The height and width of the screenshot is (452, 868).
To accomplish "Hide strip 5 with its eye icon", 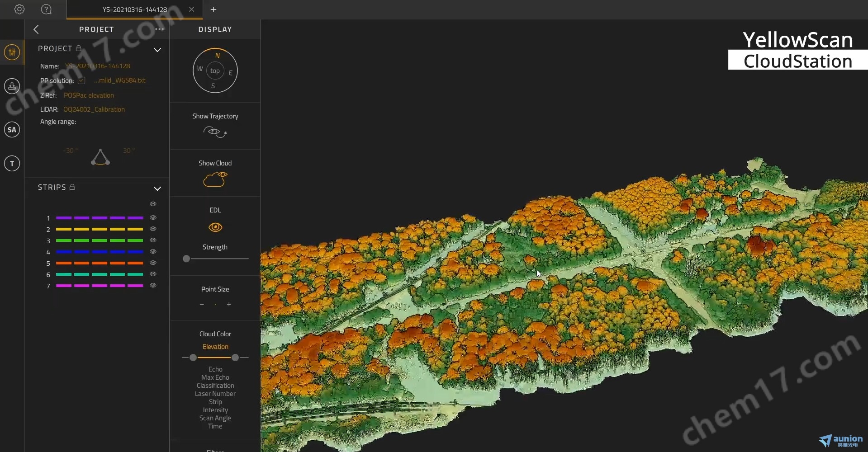I will pos(153,263).
